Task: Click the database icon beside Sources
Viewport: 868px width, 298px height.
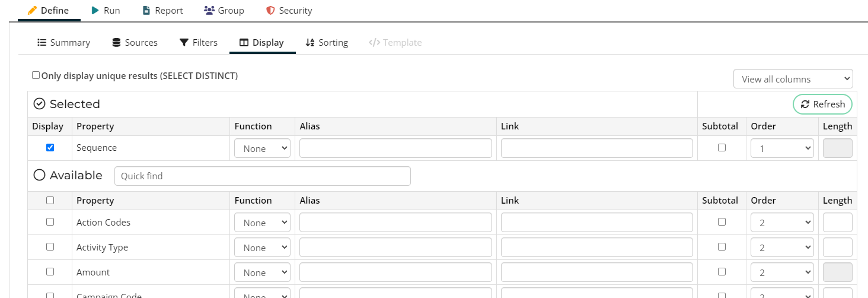Action: click(117, 43)
